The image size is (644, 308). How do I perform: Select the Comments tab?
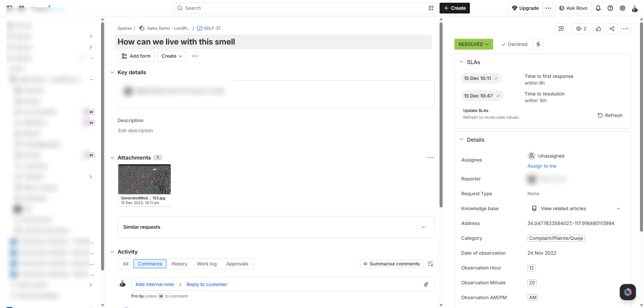pos(150,264)
